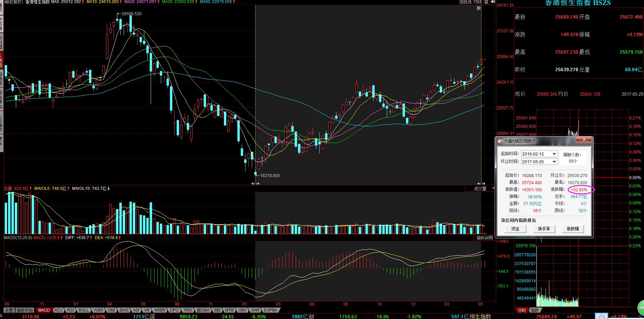Click the 1759.63 index value in status bar
This screenshot has height=319, width=644.
pyautogui.click(x=348, y=317)
